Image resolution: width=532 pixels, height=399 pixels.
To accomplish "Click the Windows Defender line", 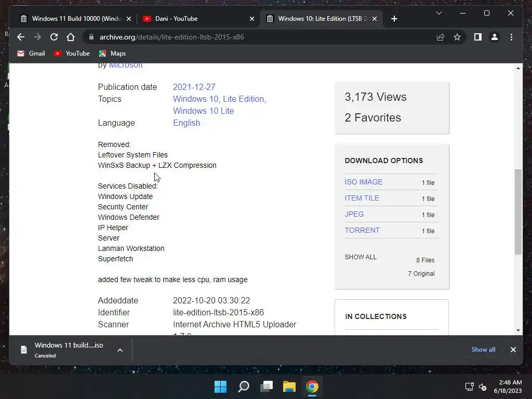I will 129,217.
